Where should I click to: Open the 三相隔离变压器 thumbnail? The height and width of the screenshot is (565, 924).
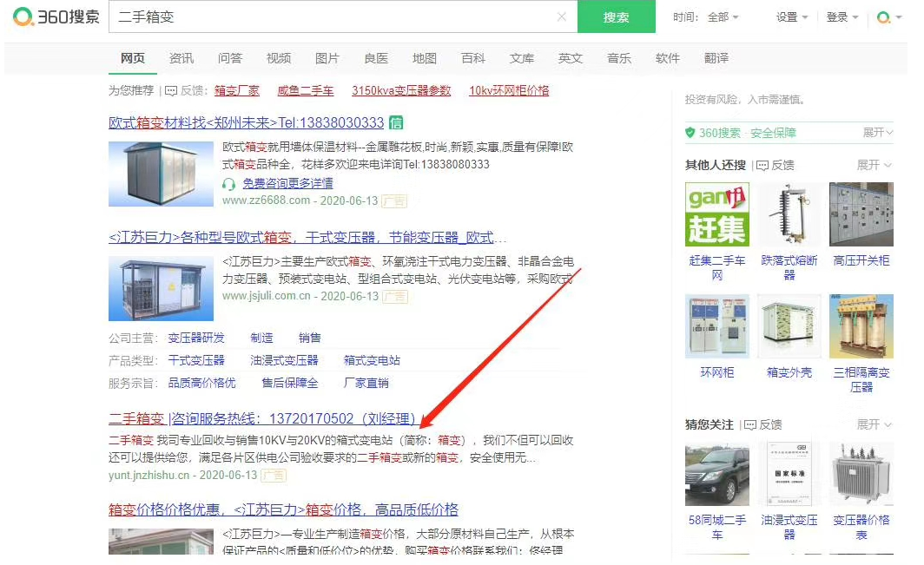[861, 325]
